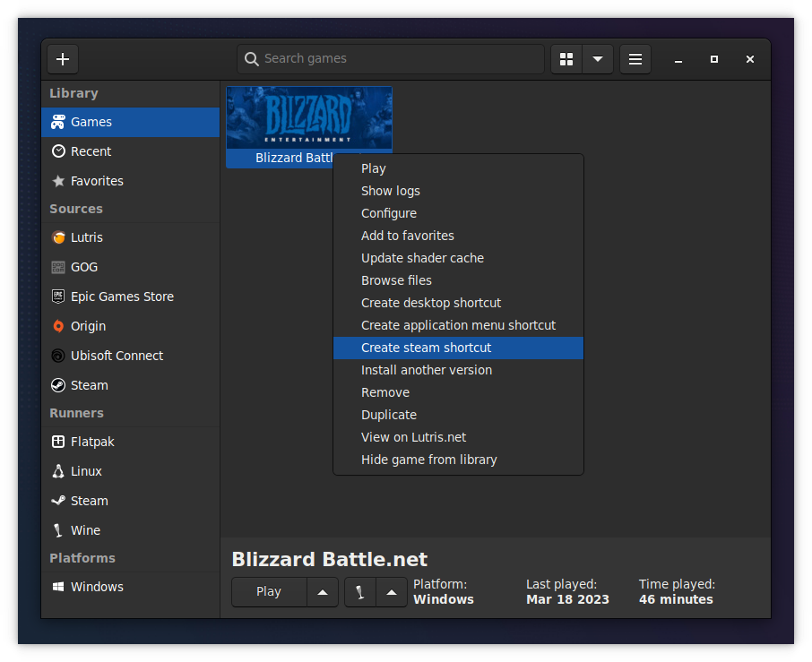The width and height of the screenshot is (812, 662).
Task: Select Update shader cache
Action: pyautogui.click(x=458, y=258)
